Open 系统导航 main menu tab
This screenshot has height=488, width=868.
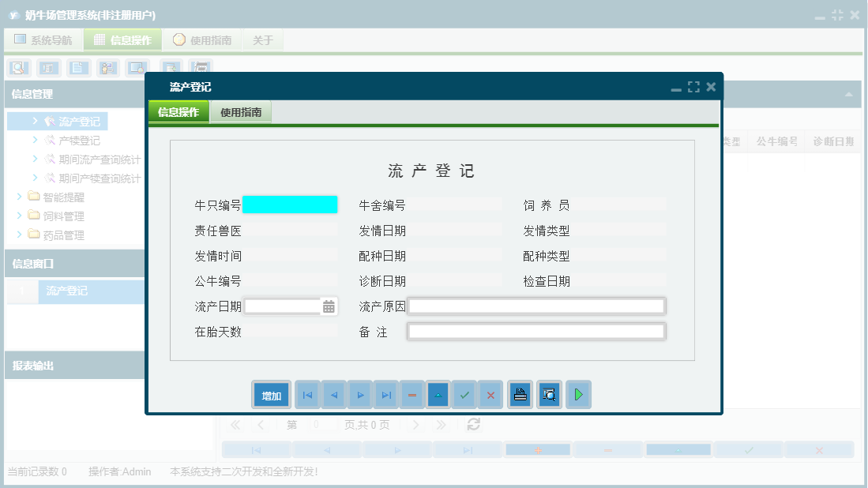(x=43, y=39)
